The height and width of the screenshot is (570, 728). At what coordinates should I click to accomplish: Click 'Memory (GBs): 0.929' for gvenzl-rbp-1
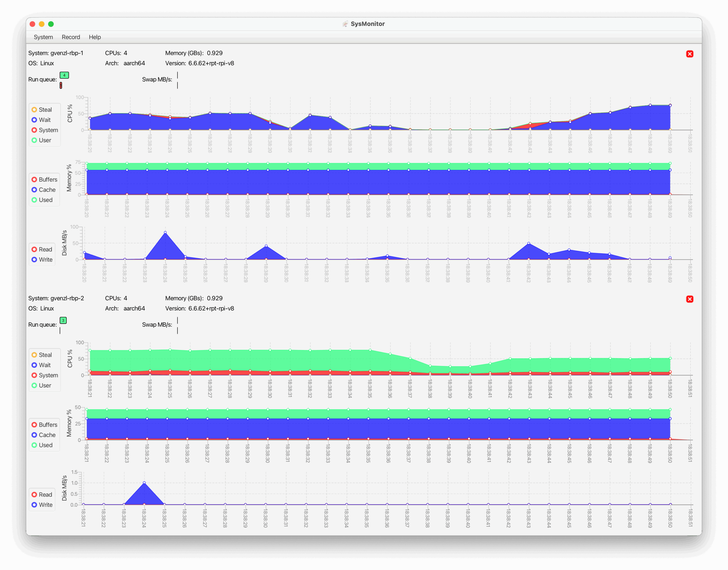(x=194, y=53)
